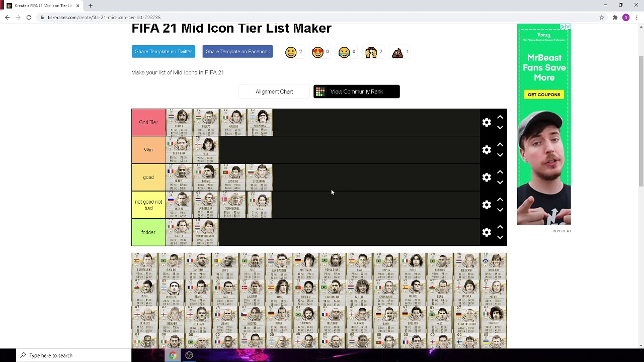Move Win row up with up arrow
The image size is (644, 362).
pos(500,144)
